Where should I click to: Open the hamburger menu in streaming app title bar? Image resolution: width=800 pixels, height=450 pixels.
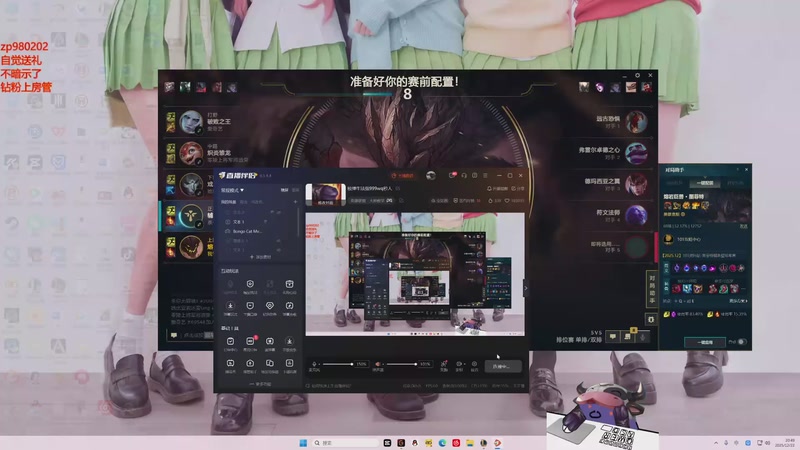point(485,176)
